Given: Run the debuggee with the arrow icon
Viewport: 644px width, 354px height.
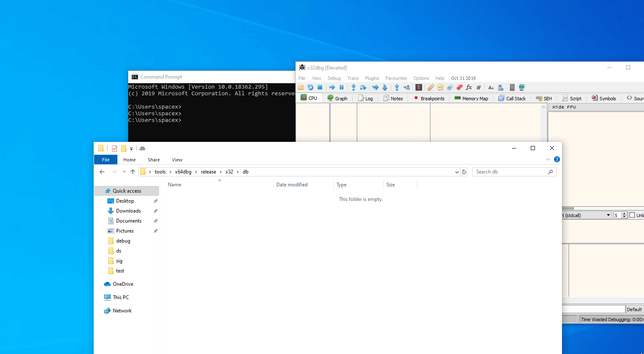Looking at the screenshot, I should (x=332, y=87).
